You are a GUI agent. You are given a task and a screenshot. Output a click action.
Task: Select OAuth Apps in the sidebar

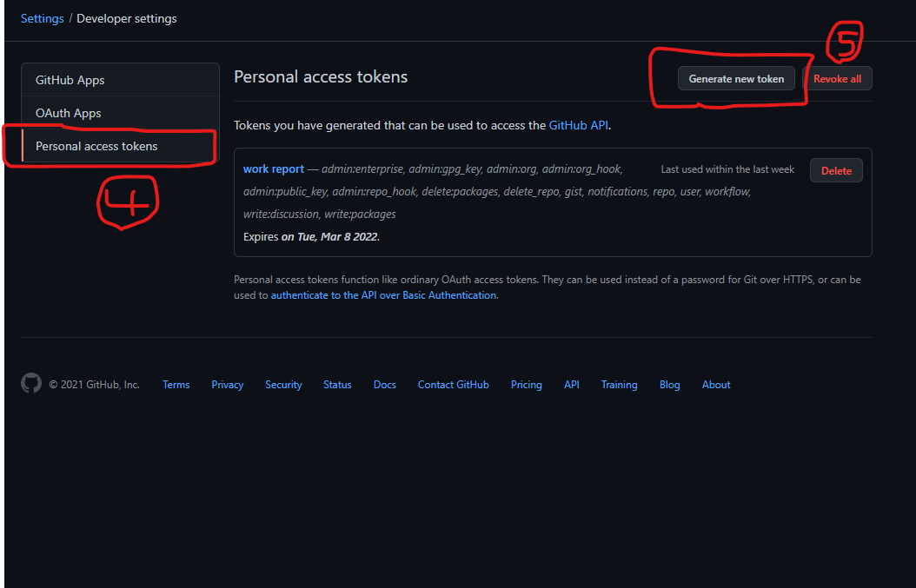click(120, 113)
